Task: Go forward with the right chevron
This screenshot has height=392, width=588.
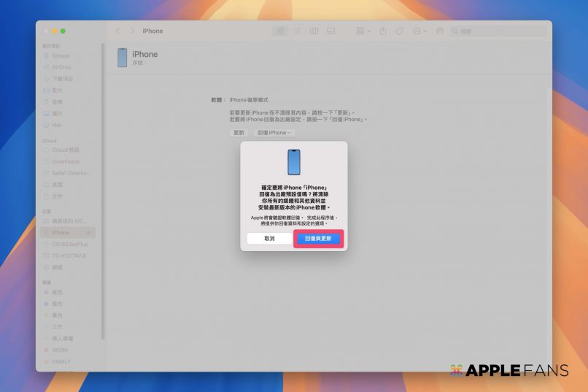Action: coord(132,31)
